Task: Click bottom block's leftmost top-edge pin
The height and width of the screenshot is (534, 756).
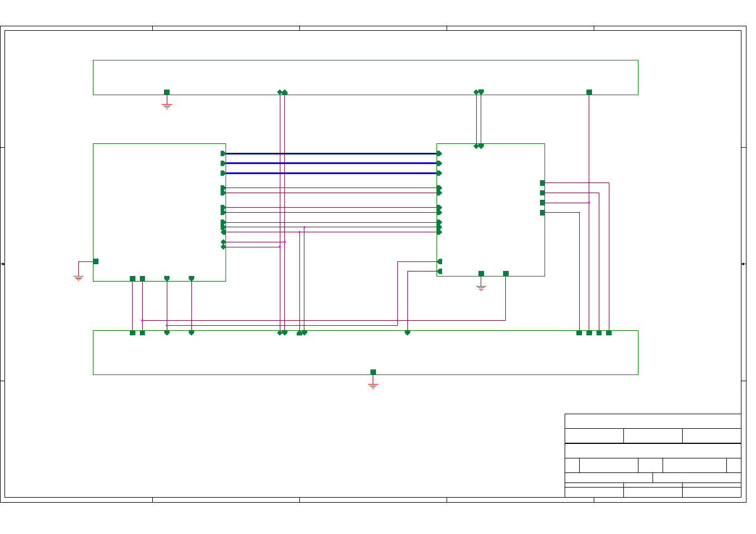Action: (x=133, y=333)
